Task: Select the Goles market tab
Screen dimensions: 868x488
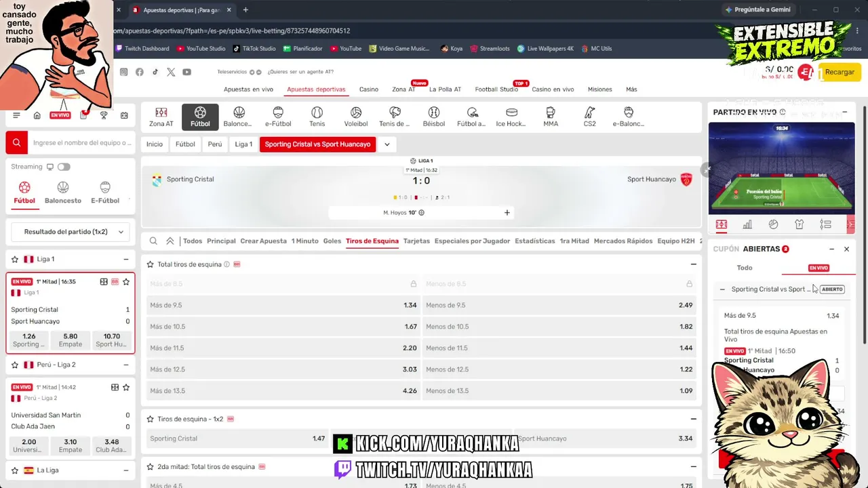Action: coord(332,241)
